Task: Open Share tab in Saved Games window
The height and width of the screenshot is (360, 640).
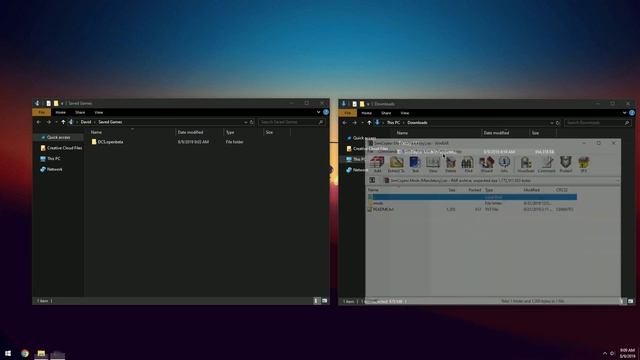Action: (80, 112)
